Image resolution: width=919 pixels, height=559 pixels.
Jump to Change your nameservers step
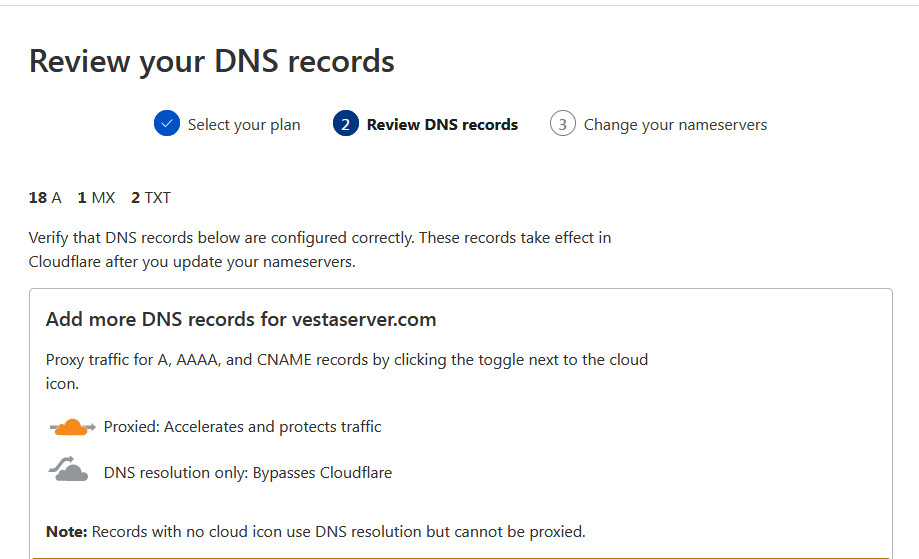(675, 125)
